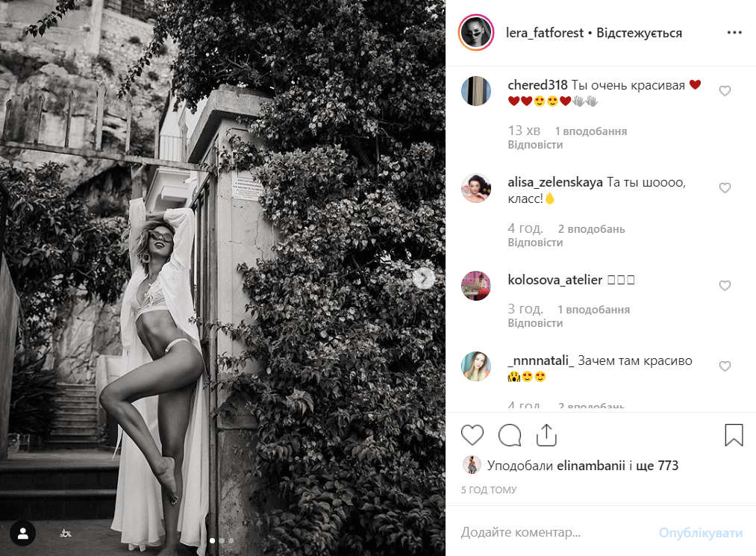Open lera_fatforest profile avatar
Screen dimensions: 756x556
point(476,33)
